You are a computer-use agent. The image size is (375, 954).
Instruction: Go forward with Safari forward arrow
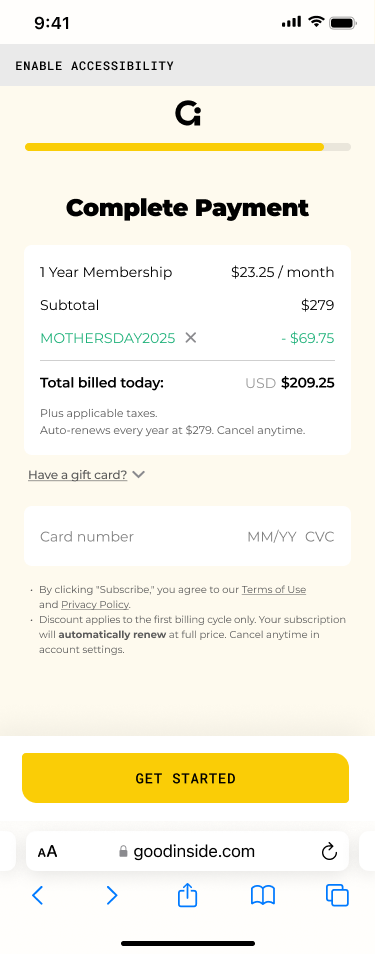point(112,895)
